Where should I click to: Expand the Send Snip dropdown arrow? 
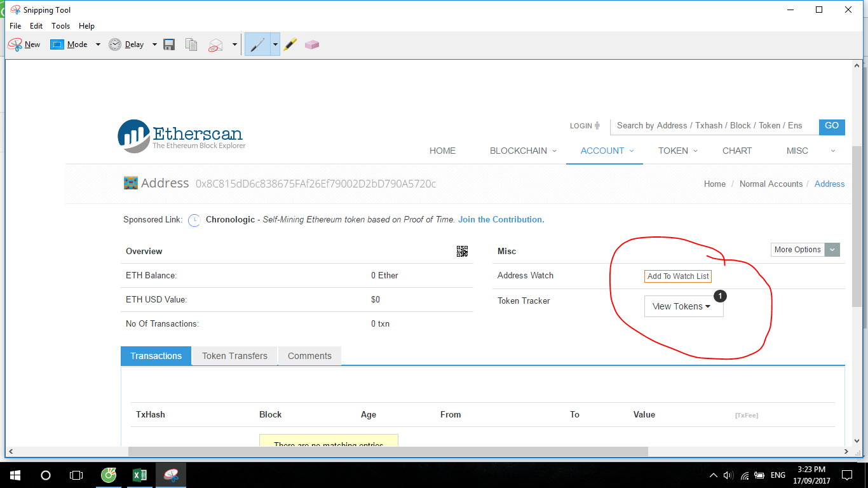pyautogui.click(x=234, y=44)
